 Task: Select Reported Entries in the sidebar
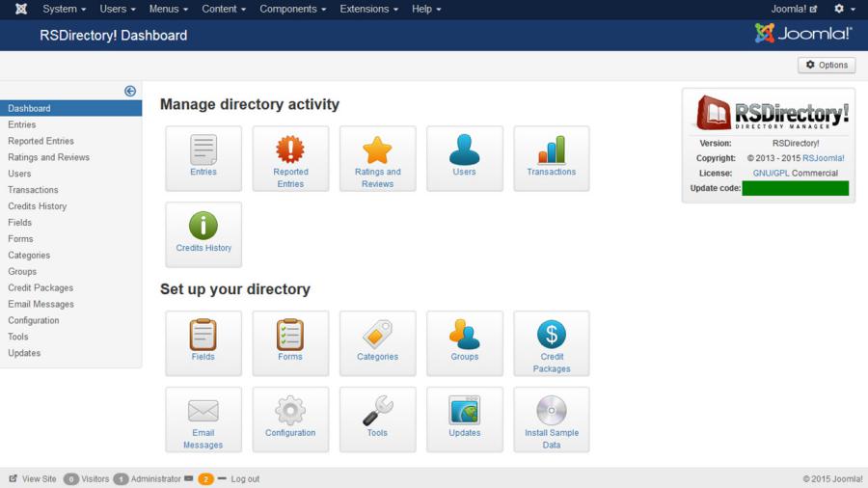[x=41, y=141]
